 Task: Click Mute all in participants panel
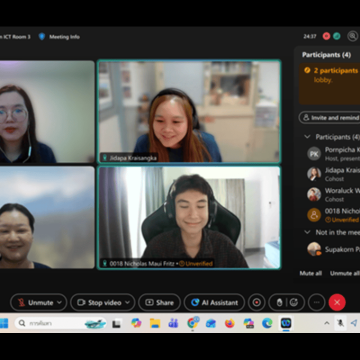tap(311, 273)
